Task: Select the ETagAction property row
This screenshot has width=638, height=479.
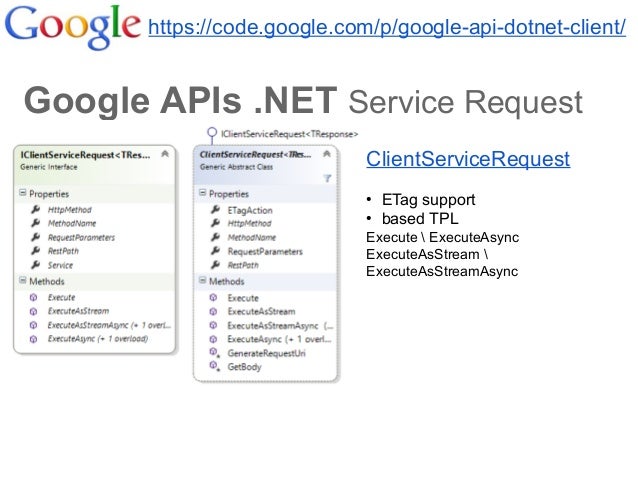Action: (250, 210)
